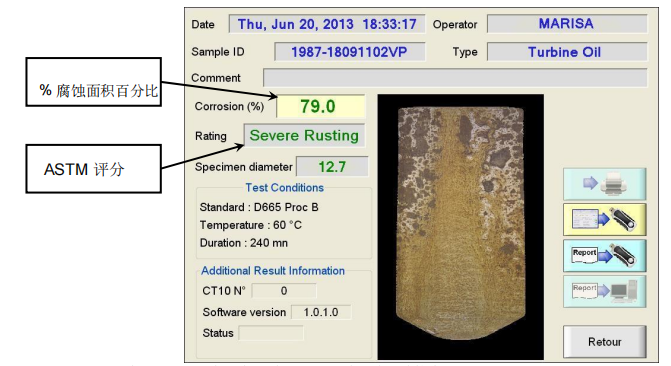Click the corroded specimen image
Screen dimensions: 671x366
tap(460, 227)
